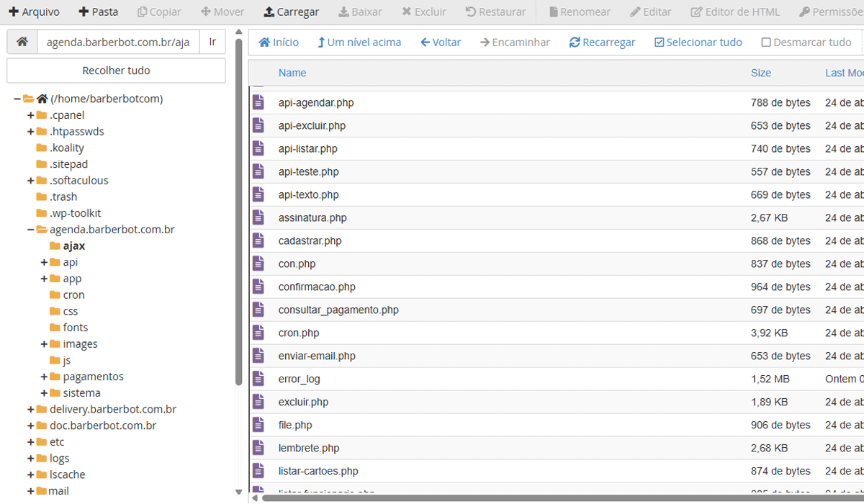864x504 pixels.
Task: Sort files by Size column header
Action: pyautogui.click(x=760, y=73)
